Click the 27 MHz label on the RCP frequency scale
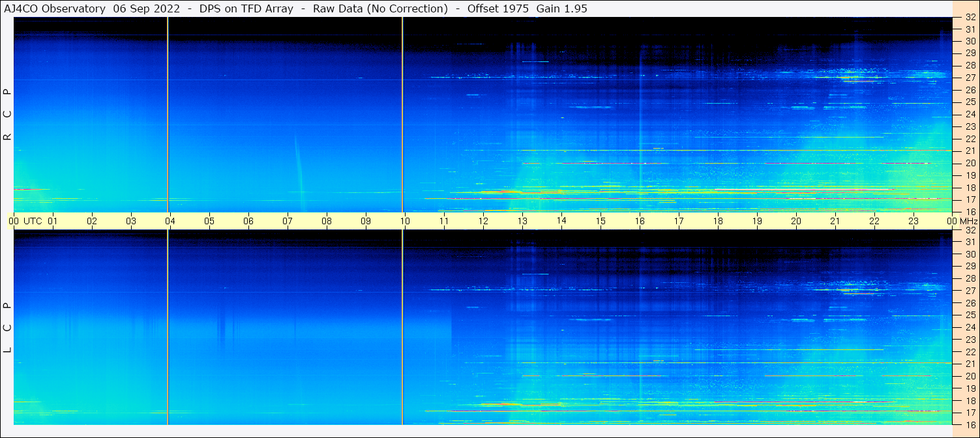 (970, 78)
